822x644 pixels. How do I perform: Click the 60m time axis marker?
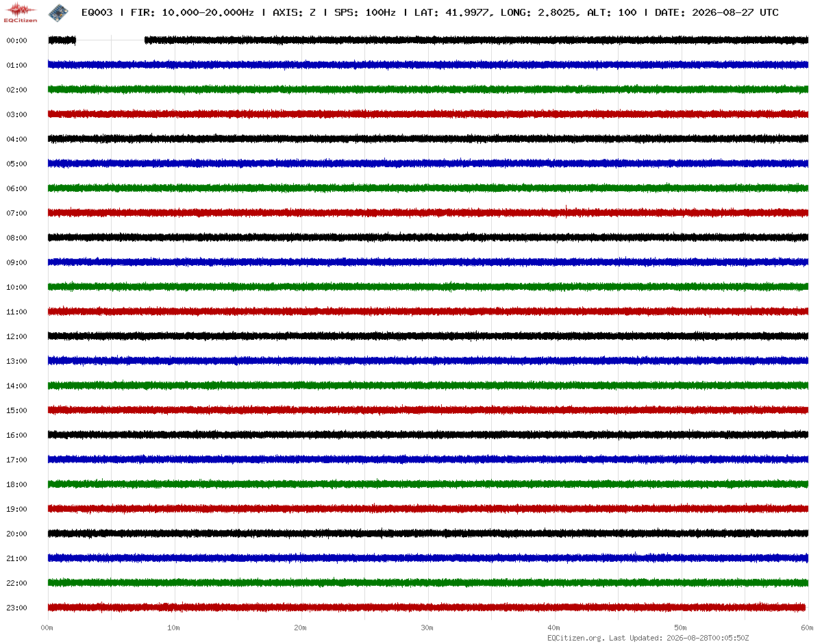tap(808, 628)
